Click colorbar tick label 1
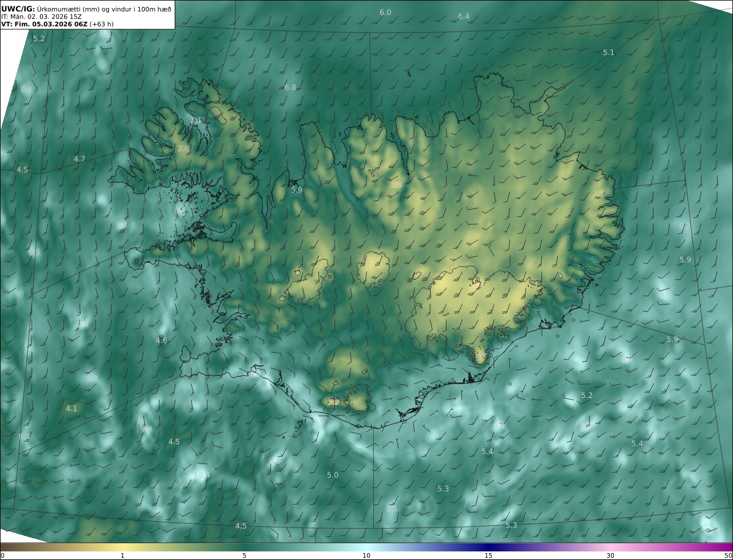This screenshot has width=733, height=560. click(123, 556)
